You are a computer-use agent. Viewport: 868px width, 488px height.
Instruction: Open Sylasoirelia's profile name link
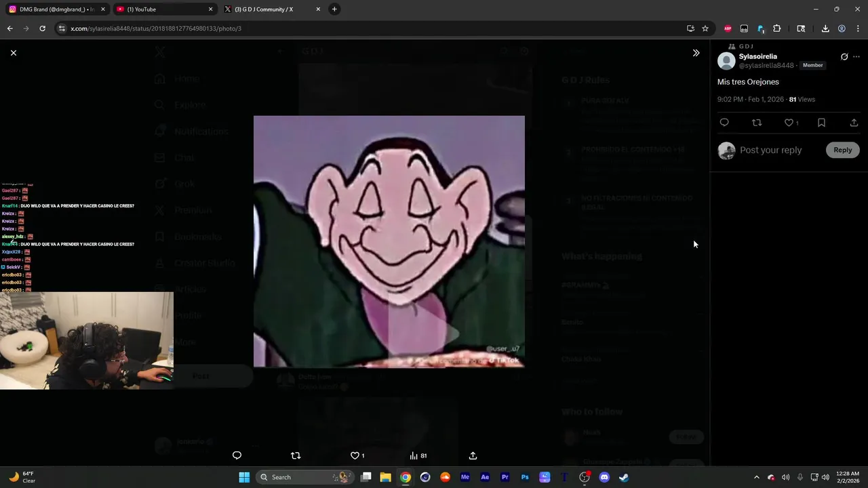coord(758,56)
